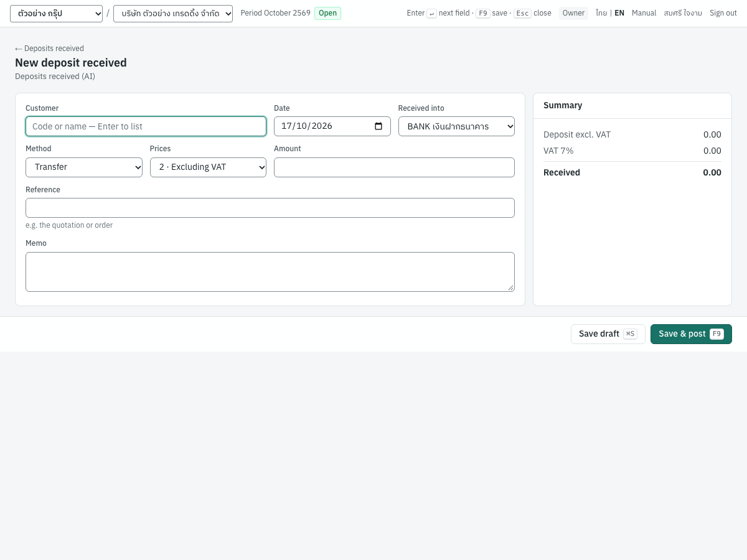Click the Summary panel heading
Viewport: 747px width, 560px height.
pos(563,106)
